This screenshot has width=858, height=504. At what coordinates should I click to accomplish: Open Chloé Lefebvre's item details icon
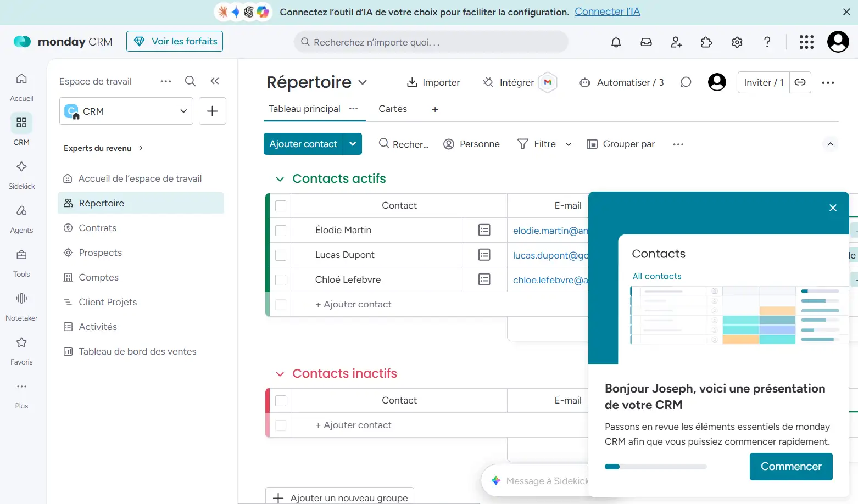(x=484, y=279)
